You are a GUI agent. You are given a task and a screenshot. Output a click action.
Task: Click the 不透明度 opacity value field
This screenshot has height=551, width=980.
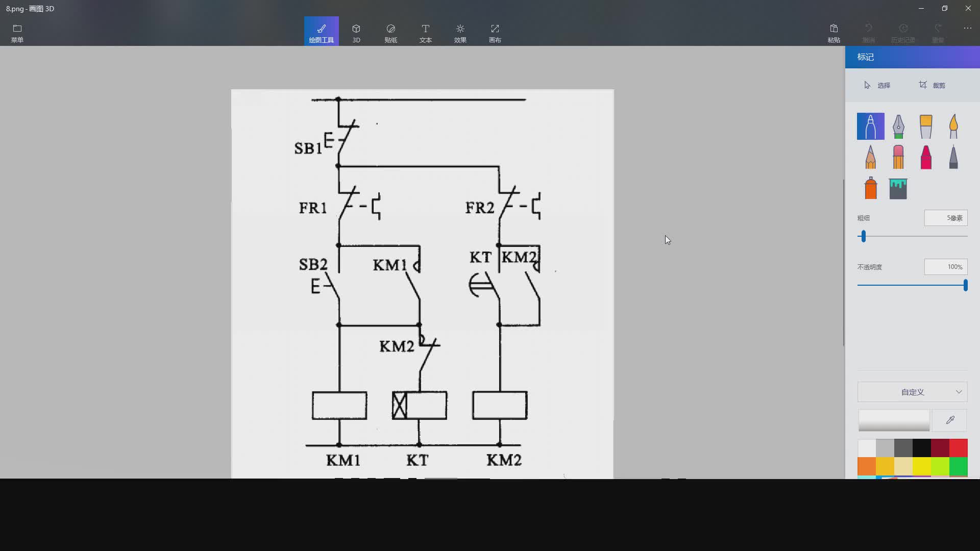click(x=946, y=267)
